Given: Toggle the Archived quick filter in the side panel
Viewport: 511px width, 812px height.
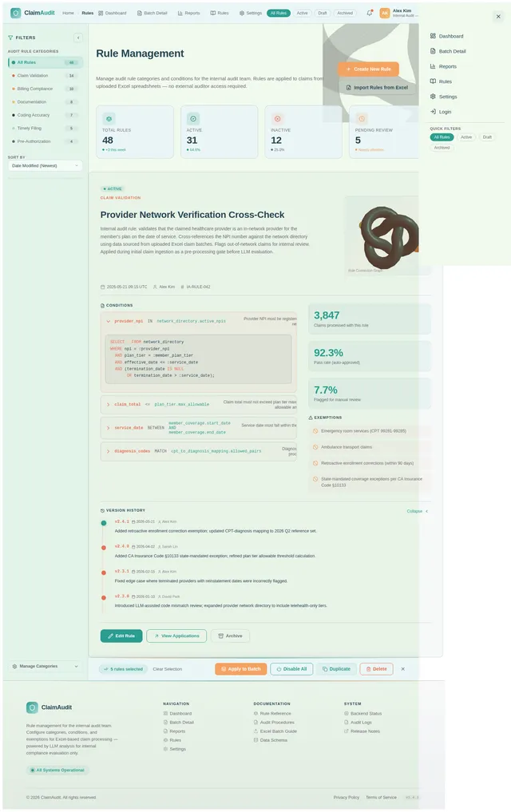Looking at the screenshot, I should tap(442, 148).
